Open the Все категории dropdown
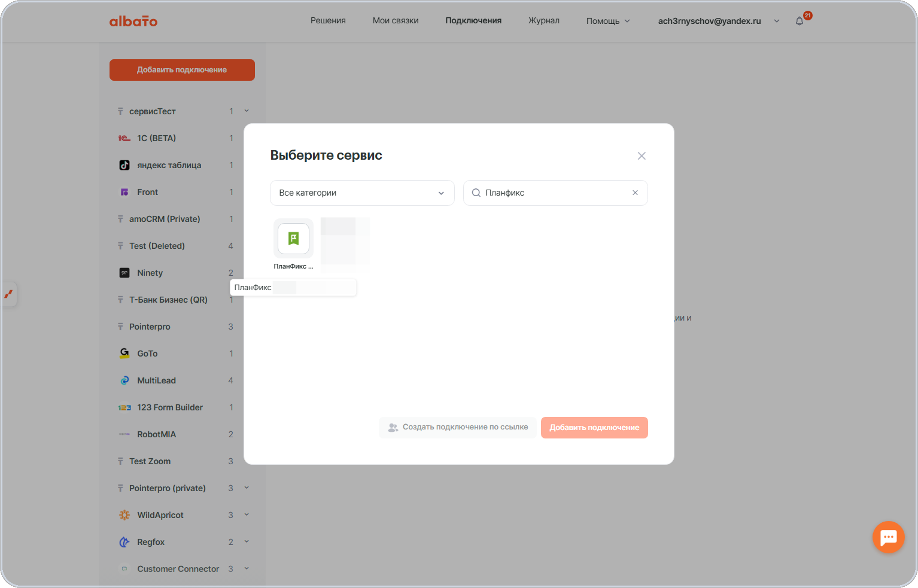This screenshot has width=918, height=588. point(362,193)
